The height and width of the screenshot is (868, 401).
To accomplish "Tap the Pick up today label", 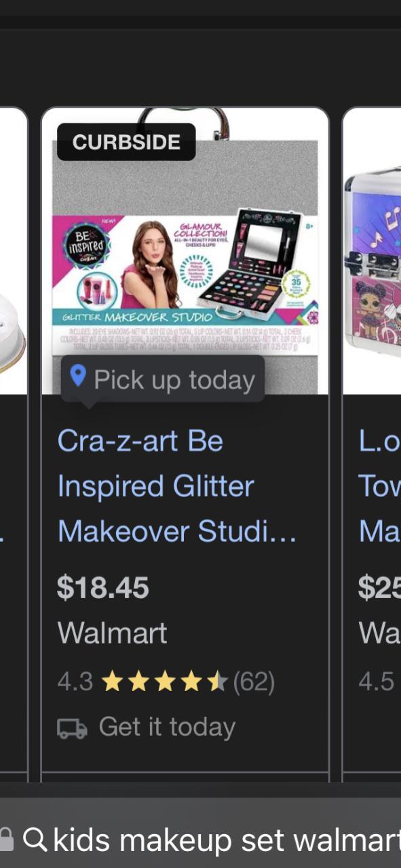I will [x=174, y=380].
